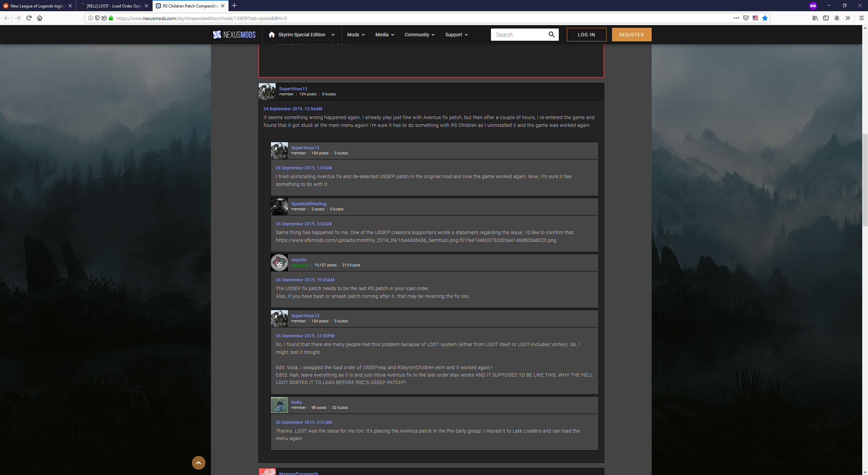The image size is (868, 475).
Task: Click 24 September 2019, 3:32AM timestamp
Action: coord(303,224)
